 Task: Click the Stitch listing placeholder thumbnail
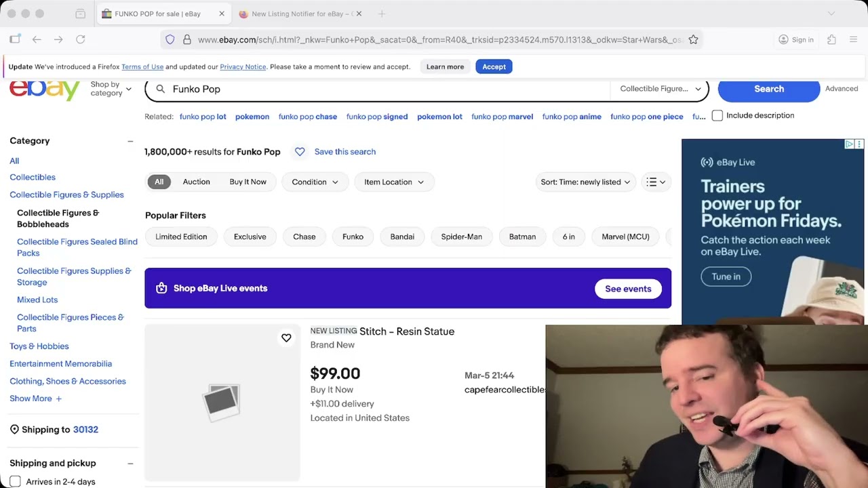222,402
